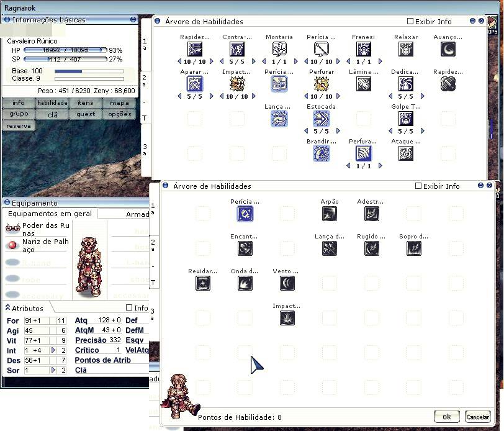This screenshot has height=431, width=504.
Task: Click the Lança ... skill icon beside Estocada
Action: 279,119
